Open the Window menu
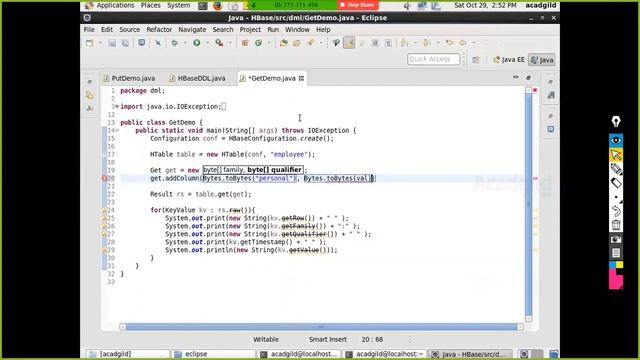Screen dimensions: 640x360 [x=297, y=29]
